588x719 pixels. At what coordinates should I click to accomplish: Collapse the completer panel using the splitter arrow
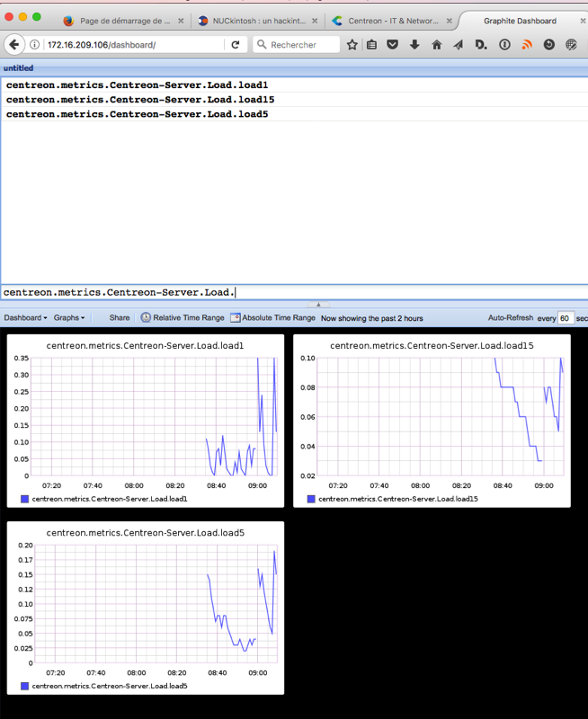point(318,305)
